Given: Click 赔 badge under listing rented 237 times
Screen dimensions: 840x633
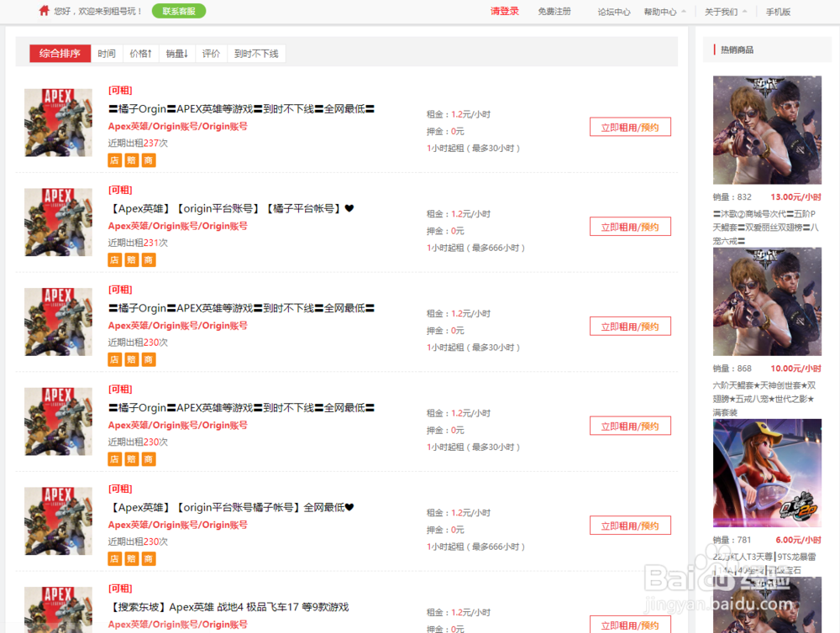Looking at the screenshot, I should [x=132, y=160].
